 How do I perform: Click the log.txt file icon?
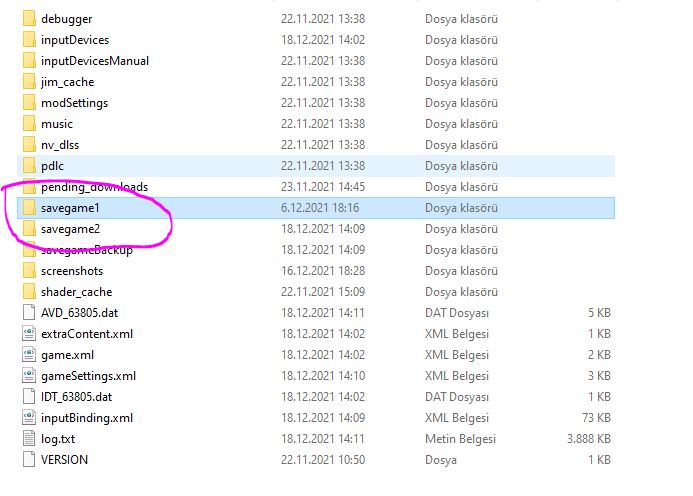pyautogui.click(x=29, y=439)
